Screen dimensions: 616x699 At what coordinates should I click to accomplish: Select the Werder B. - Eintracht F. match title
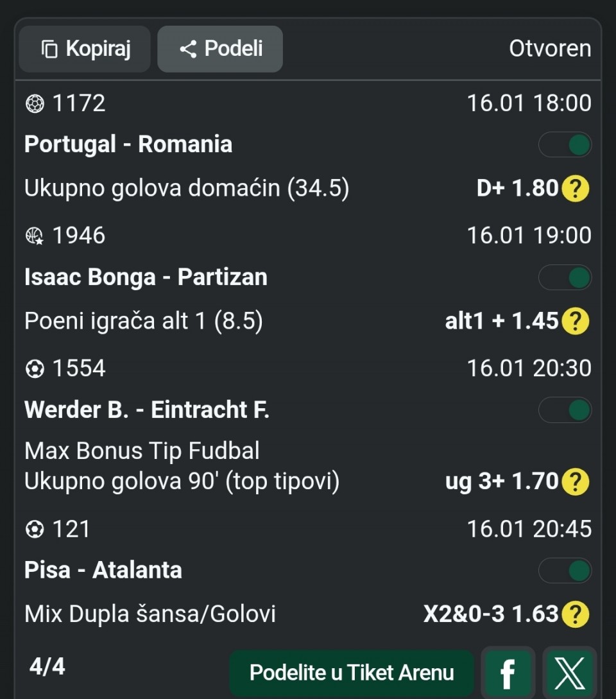pos(146,410)
